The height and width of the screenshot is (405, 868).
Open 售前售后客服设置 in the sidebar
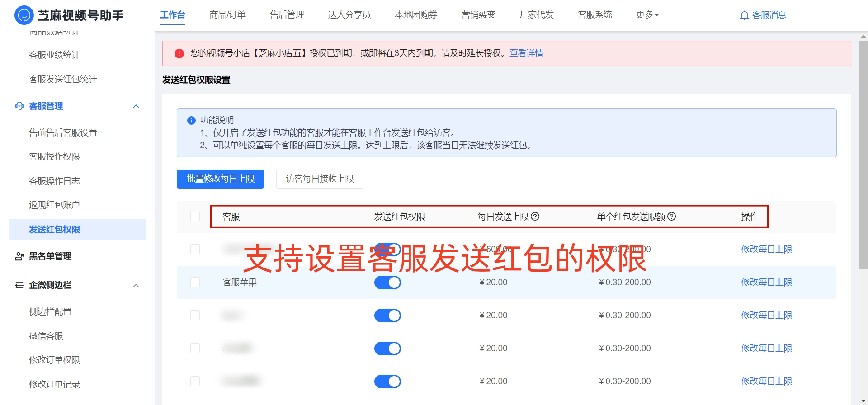click(x=63, y=133)
